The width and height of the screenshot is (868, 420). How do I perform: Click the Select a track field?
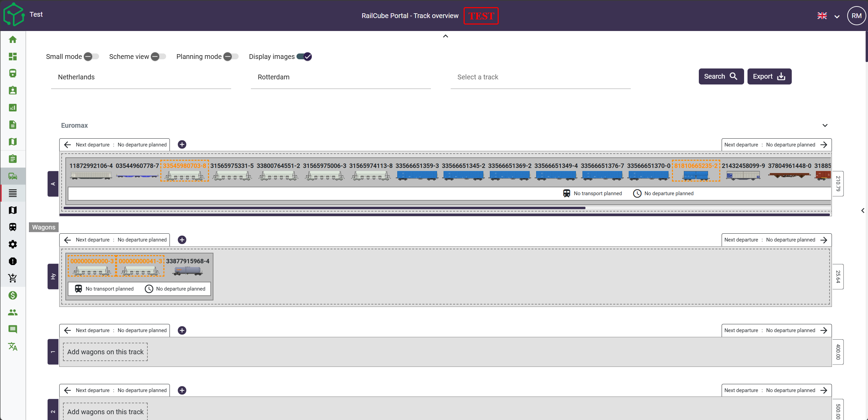[x=541, y=77]
